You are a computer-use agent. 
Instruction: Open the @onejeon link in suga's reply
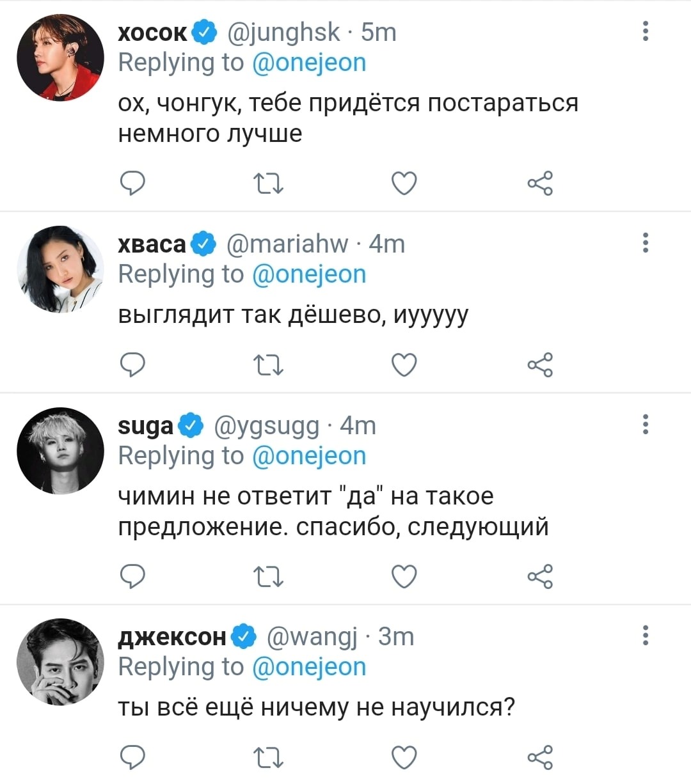309,456
